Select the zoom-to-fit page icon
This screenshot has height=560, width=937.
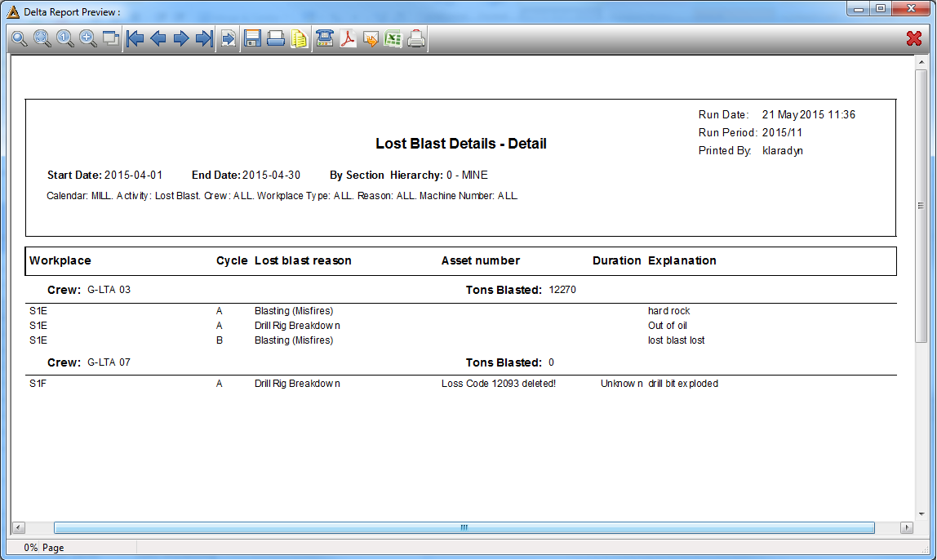pyautogui.click(x=42, y=39)
